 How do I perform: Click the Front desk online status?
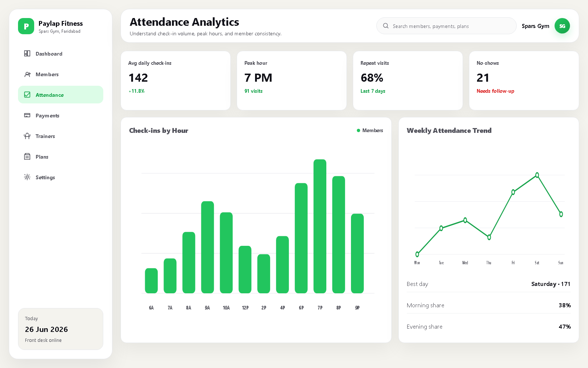pos(43,340)
